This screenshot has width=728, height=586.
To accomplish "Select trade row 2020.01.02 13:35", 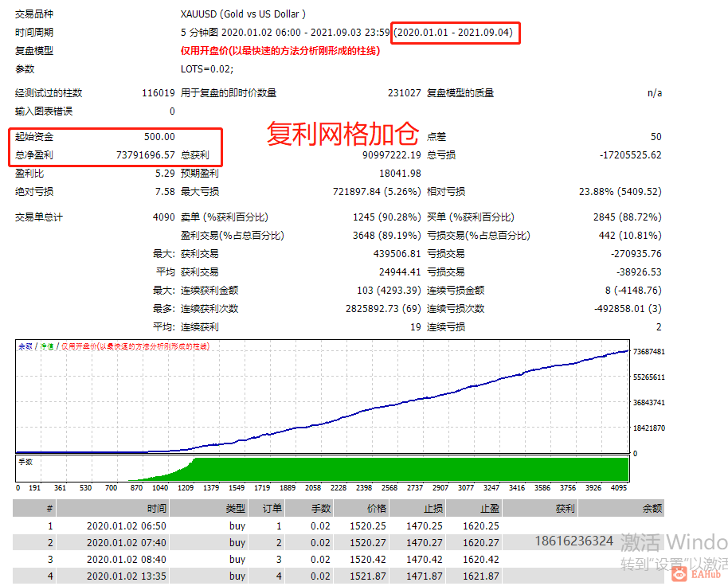I will click(338, 576).
